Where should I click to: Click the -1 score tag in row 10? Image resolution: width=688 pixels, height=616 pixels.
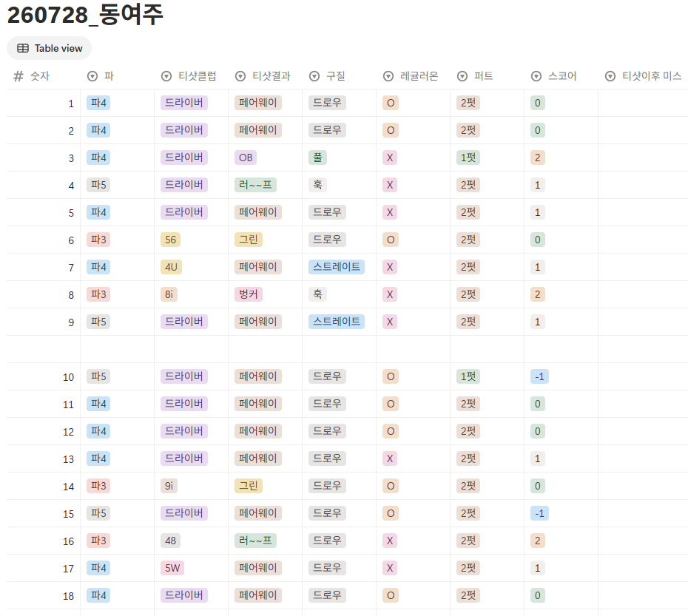(x=539, y=376)
